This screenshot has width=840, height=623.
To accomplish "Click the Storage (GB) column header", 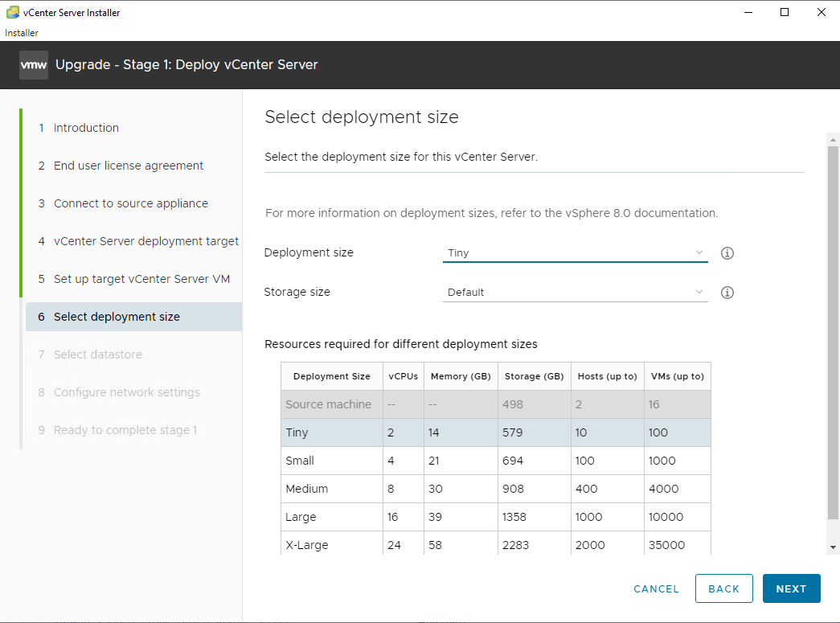I will pyautogui.click(x=534, y=376).
